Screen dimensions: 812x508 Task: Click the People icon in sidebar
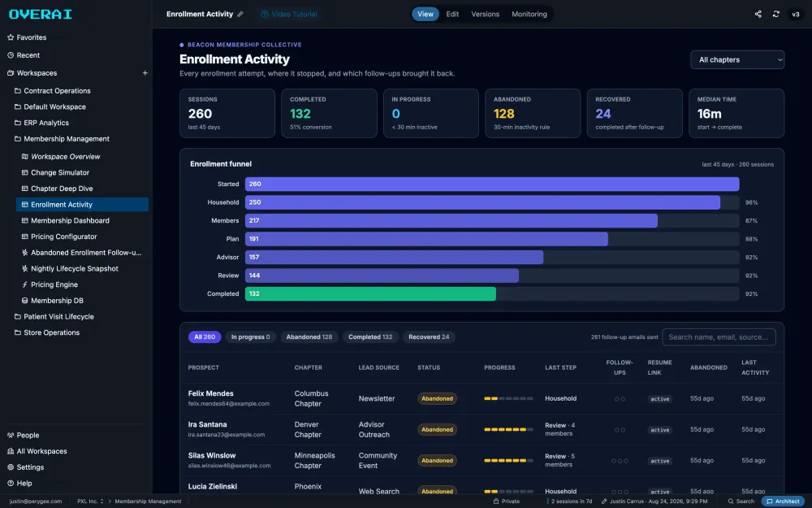pyautogui.click(x=11, y=436)
